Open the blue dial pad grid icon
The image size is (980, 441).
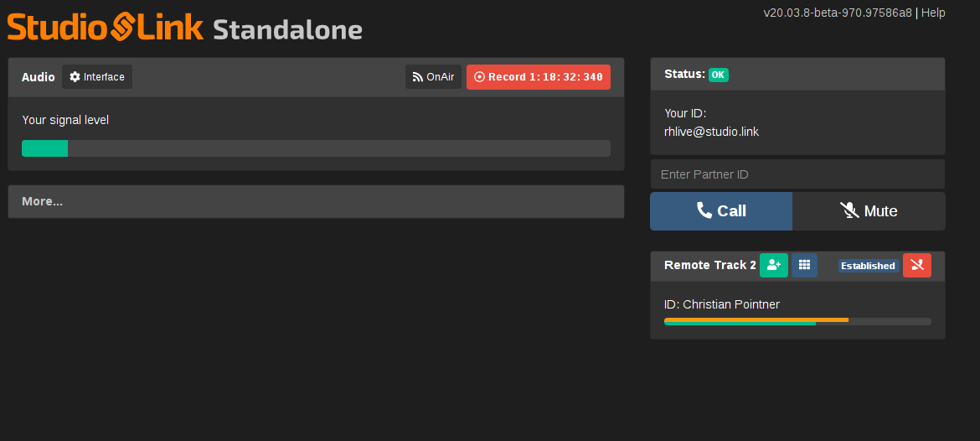click(805, 265)
